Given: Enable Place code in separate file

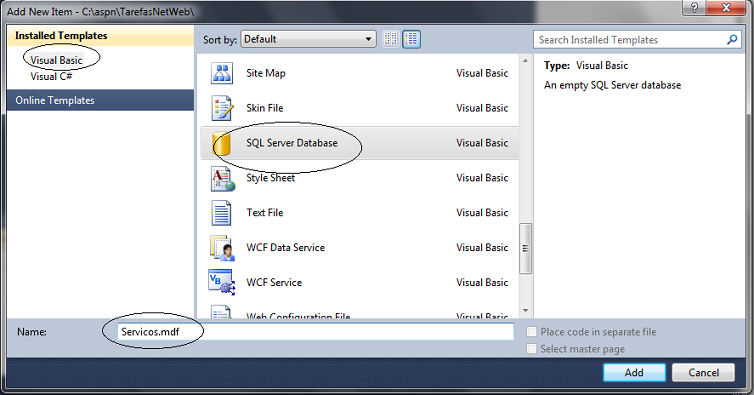Looking at the screenshot, I should click(x=531, y=331).
